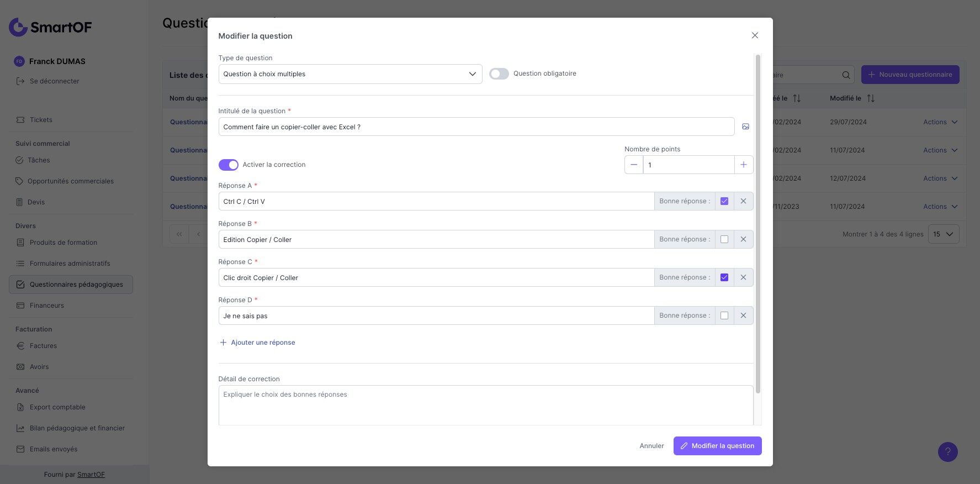
Task: Uncheck Bonne réponse for Réponse C
Action: (x=724, y=277)
